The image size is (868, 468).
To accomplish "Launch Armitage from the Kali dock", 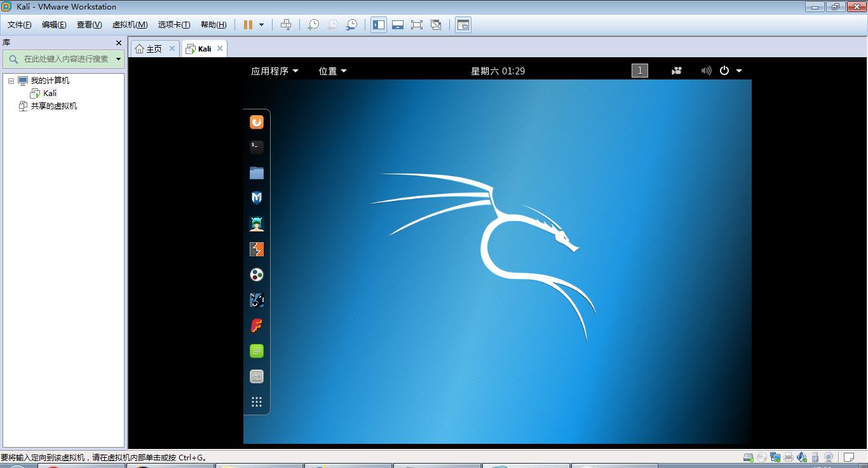I will pyautogui.click(x=257, y=224).
